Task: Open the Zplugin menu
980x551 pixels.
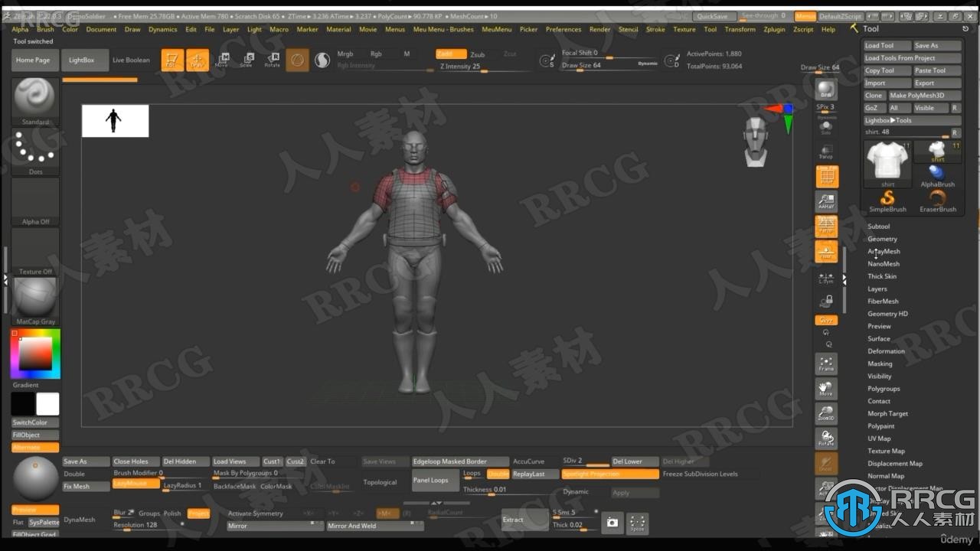Action: tap(774, 29)
